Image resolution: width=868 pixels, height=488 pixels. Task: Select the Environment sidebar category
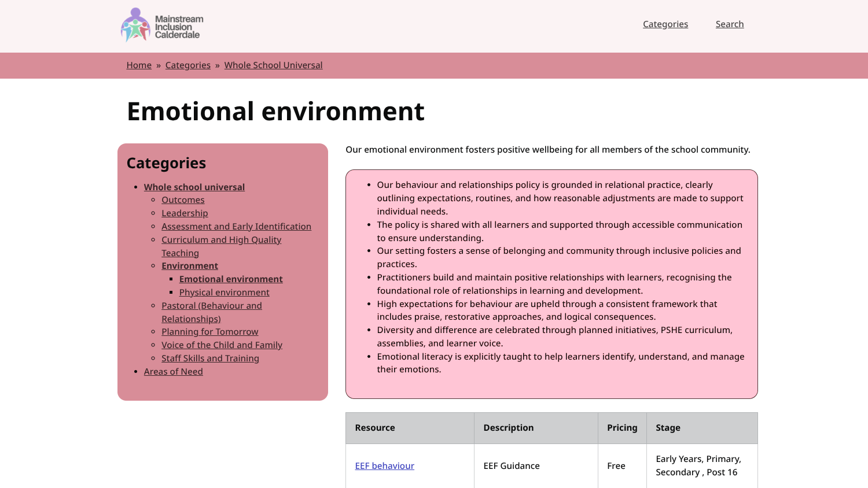click(190, 266)
